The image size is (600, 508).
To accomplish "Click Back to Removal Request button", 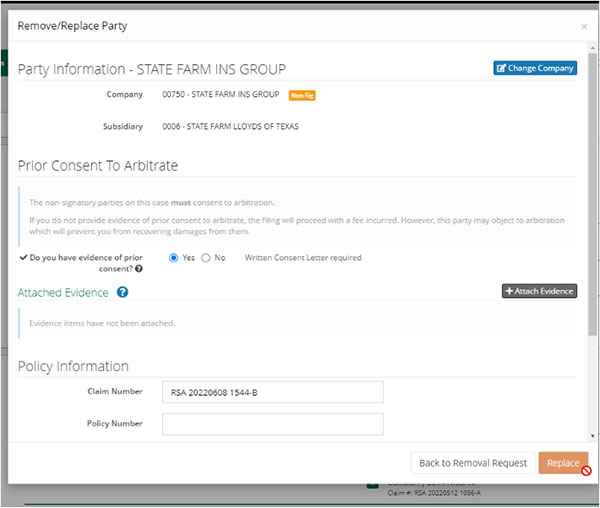I will (473, 463).
